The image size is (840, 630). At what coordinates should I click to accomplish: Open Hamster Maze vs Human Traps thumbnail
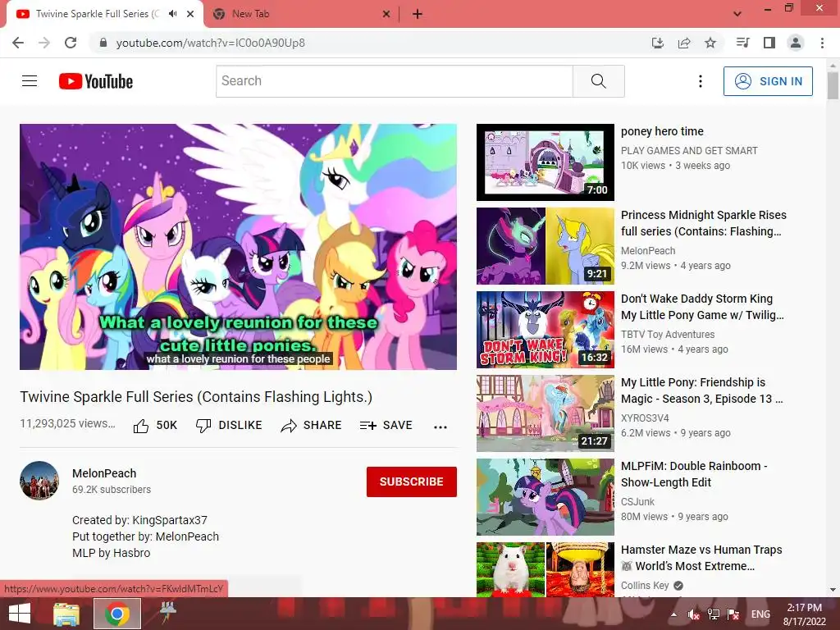point(546,569)
